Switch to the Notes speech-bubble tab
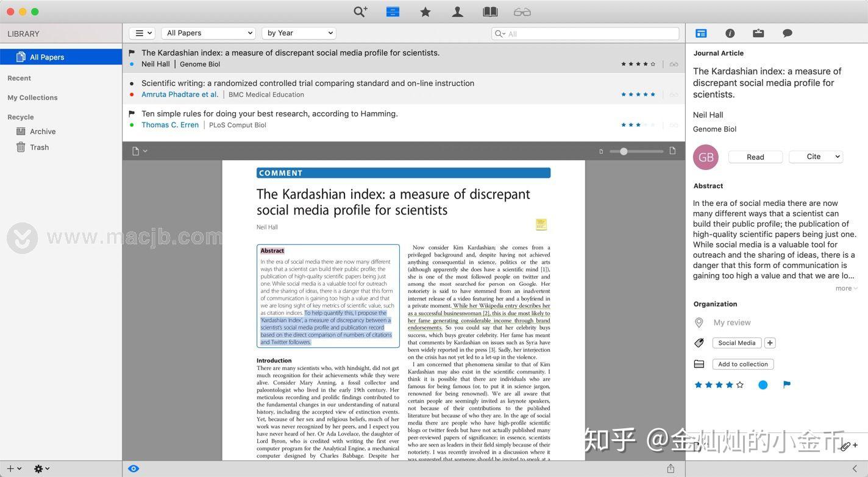The width and height of the screenshot is (868, 477). pos(788,33)
